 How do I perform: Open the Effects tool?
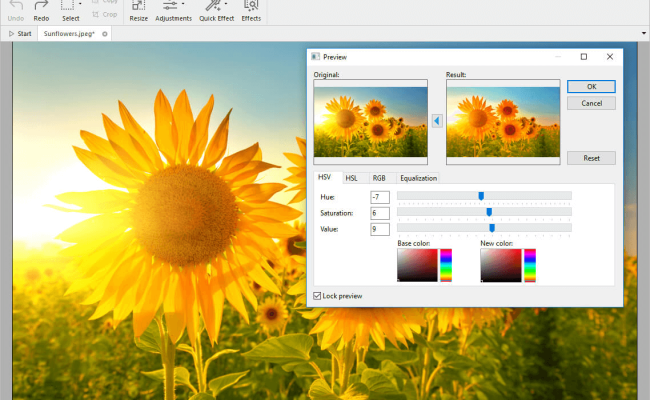click(x=251, y=11)
